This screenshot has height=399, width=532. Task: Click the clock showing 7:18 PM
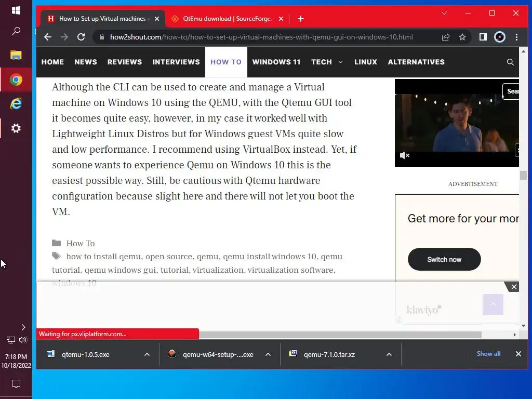click(x=16, y=356)
